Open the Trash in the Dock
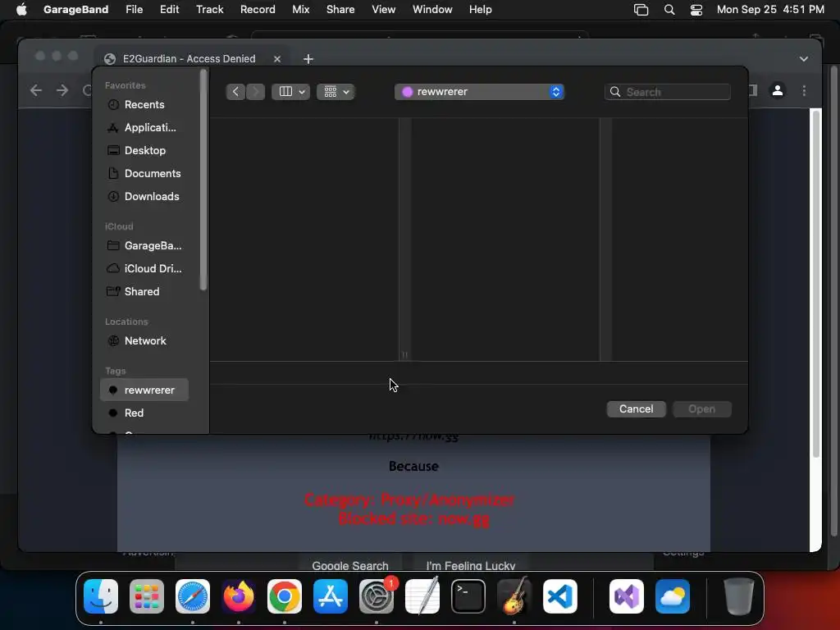 click(x=739, y=596)
